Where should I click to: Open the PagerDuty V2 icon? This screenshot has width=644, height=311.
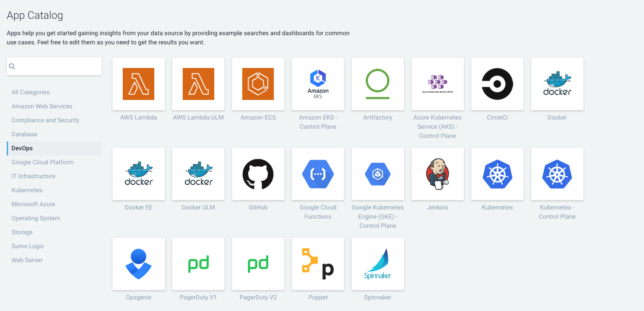258,264
